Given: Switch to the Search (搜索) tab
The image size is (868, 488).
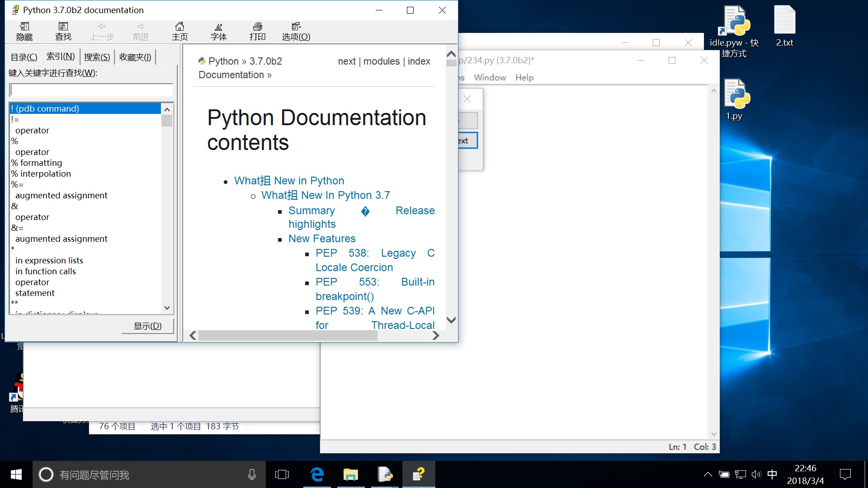Looking at the screenshot, I should 97,57.
